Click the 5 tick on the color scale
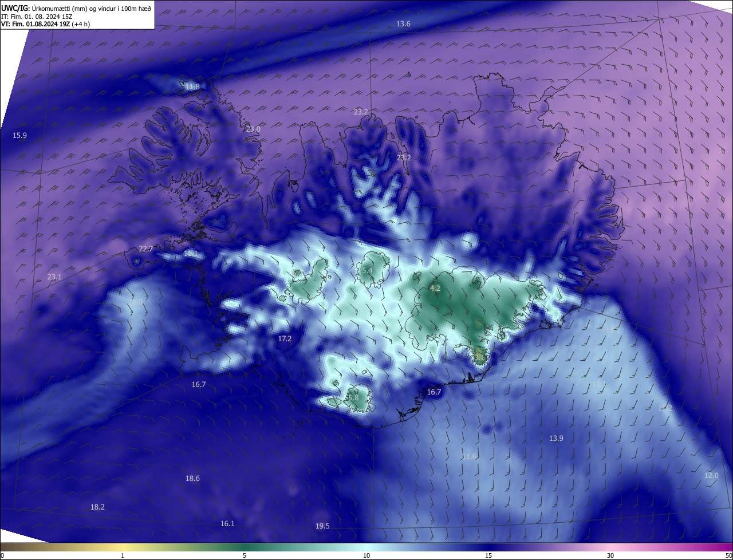 [x=245, y=555]
